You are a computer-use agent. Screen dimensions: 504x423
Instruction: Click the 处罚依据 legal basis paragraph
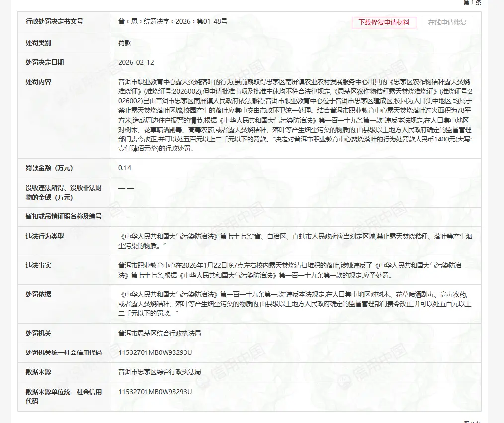[x=295, y=304]
